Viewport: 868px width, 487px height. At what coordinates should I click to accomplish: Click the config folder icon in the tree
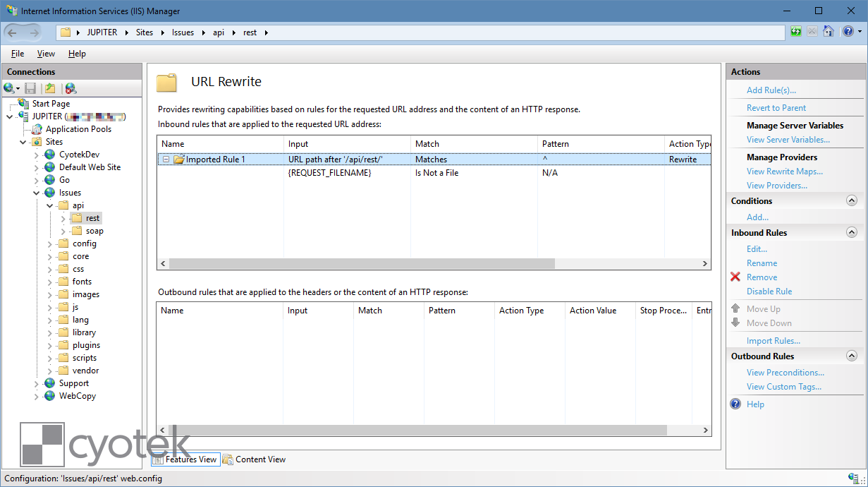pyautogui.click(x=63, y=243)
